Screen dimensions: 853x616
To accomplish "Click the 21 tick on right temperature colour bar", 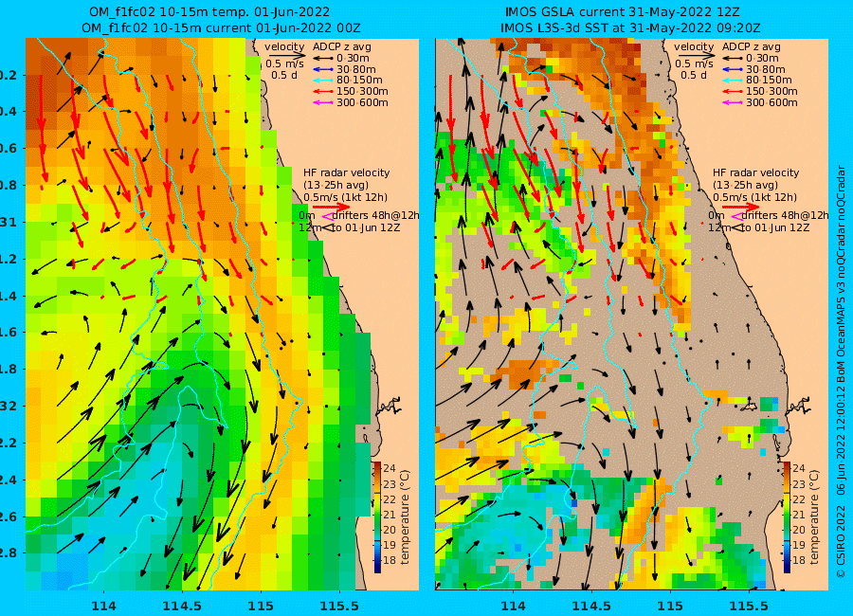I will point(799,515).
